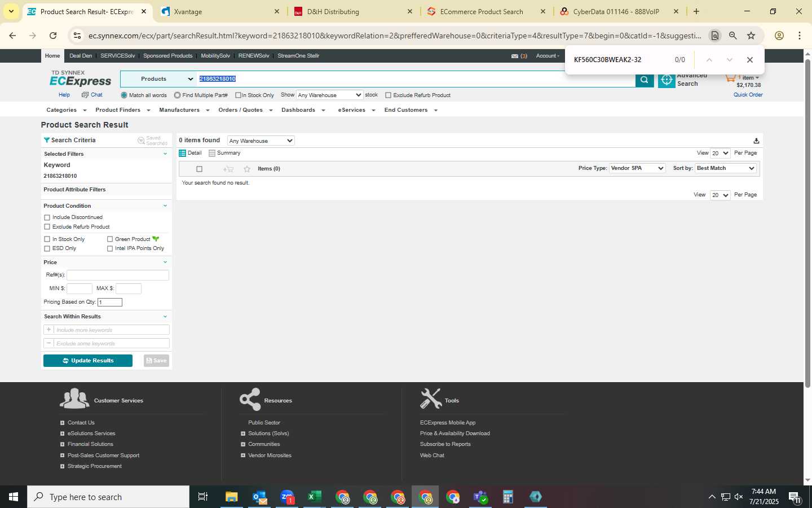Open Chrome profile avatar icon

tap(779, 36)
